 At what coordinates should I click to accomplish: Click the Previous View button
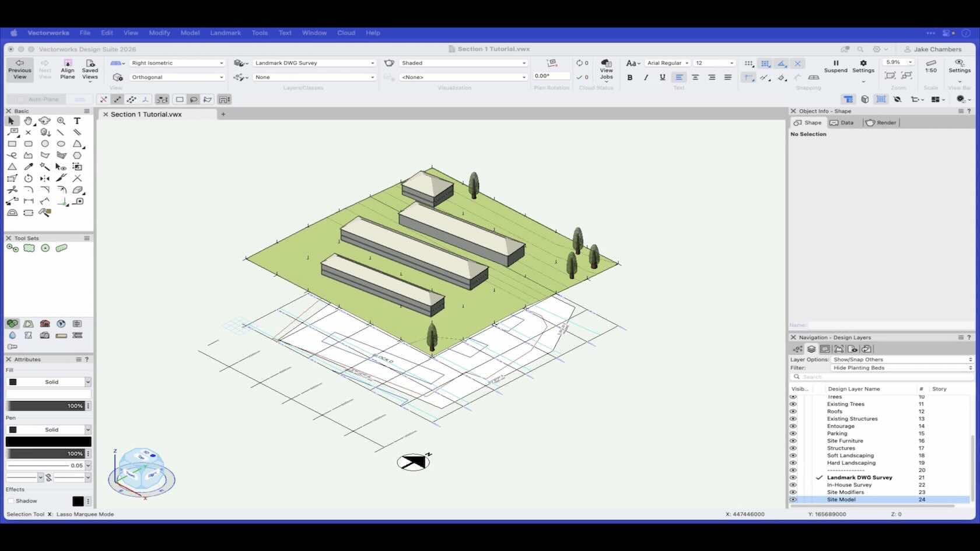click(x=20, y=69)
